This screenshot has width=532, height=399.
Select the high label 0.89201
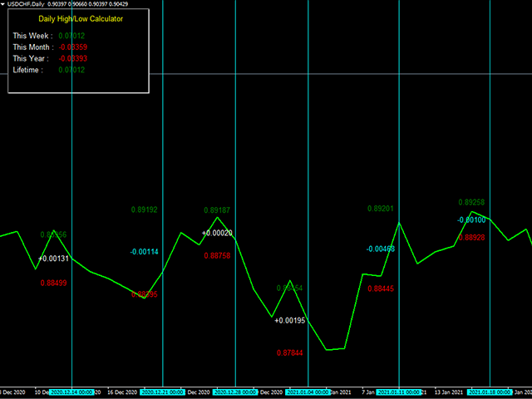pos(381,209)
